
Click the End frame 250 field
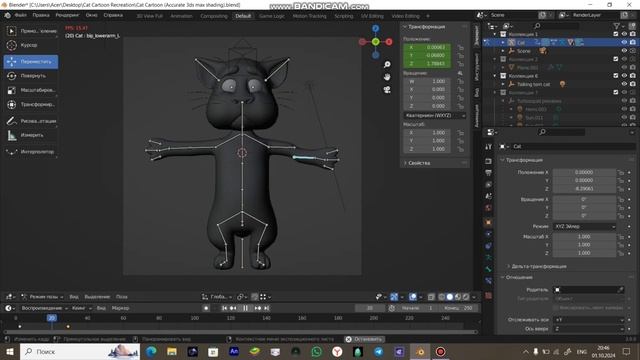(458, 308)
